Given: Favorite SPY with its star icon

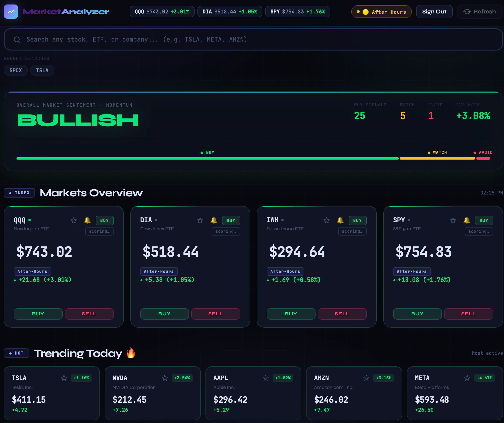Looking at the screenshot, I should point(453,220).
